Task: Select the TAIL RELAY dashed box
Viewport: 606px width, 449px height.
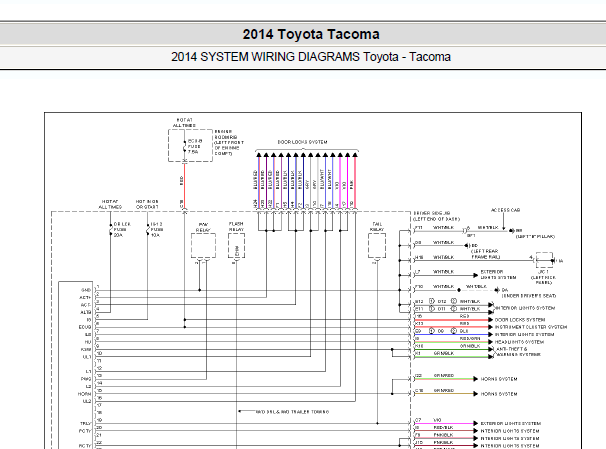Action: (x=377, y=246)
